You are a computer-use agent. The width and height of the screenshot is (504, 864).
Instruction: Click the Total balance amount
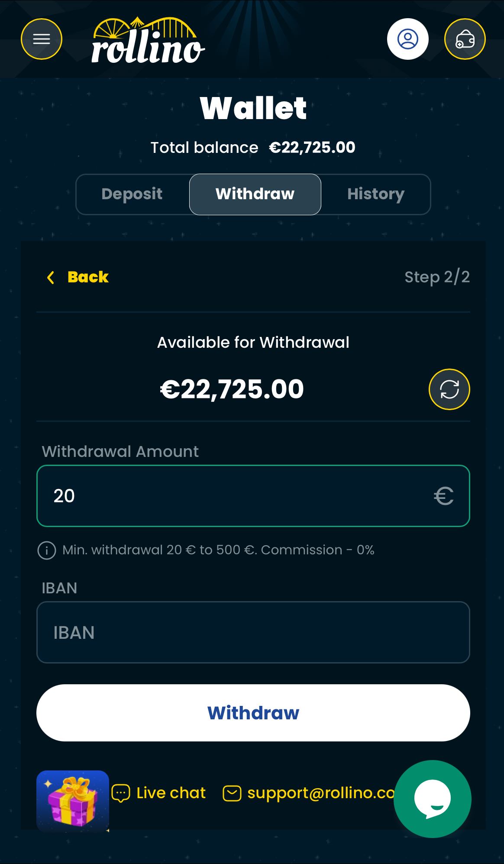[x=312, y=148]
